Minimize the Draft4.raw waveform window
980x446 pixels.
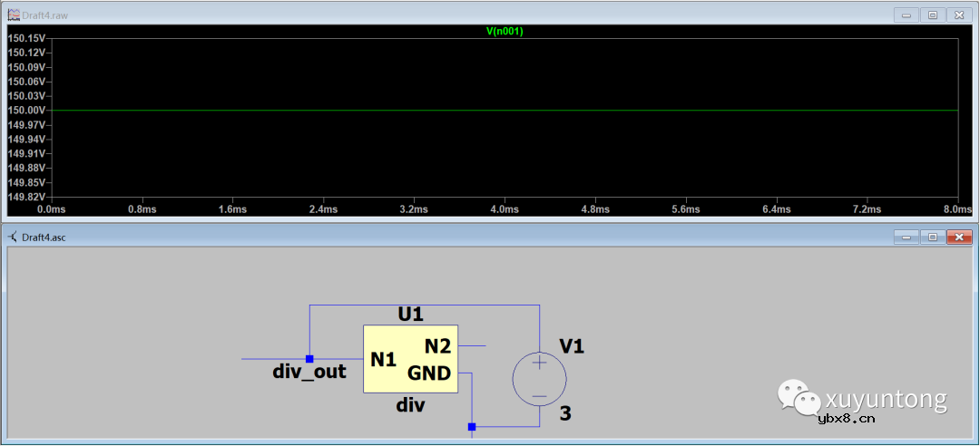906,15
